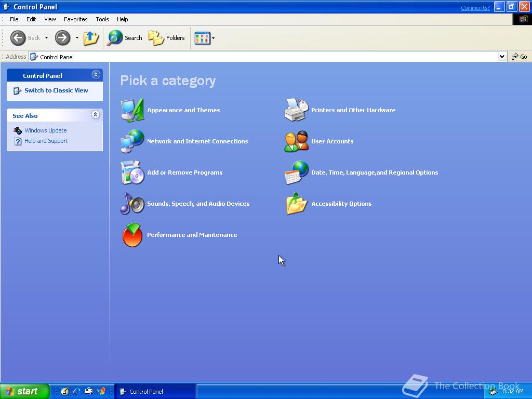Screen dimensions: 532x399
Task: Collapse the Control Panel side pane section
Action: click(96, 75)
